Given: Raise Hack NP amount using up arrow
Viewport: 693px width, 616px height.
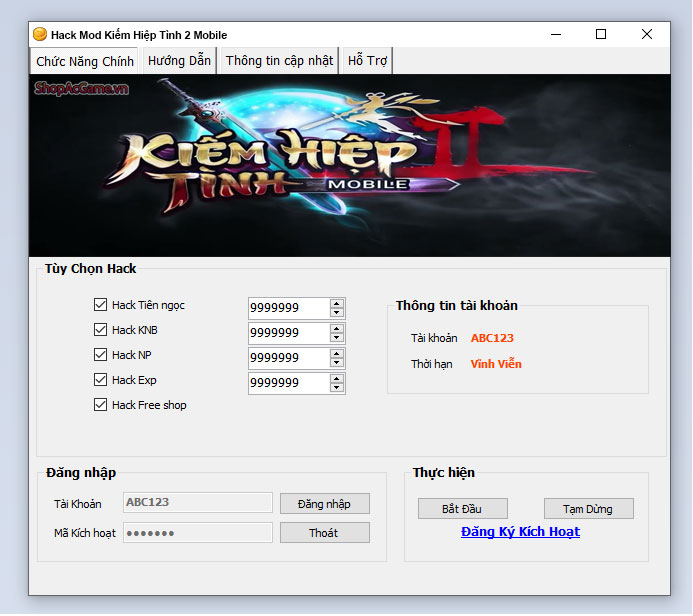Looking at the screenshot, I should tap(337, 354).
